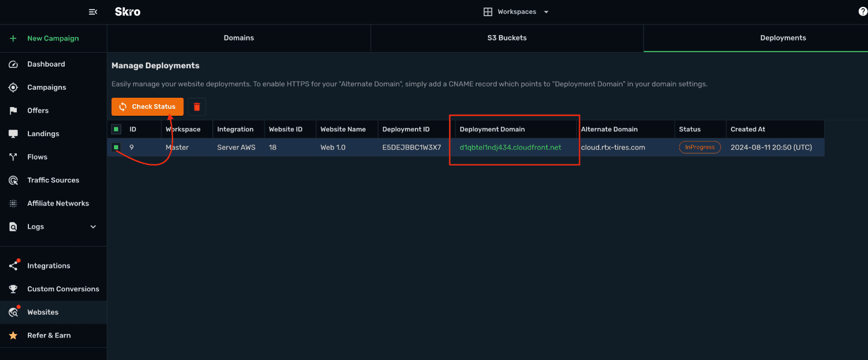Image resolution: width=868 pixels, height=360 pixels.
Task: Open the help question mark icon
Action: point(863,12)
